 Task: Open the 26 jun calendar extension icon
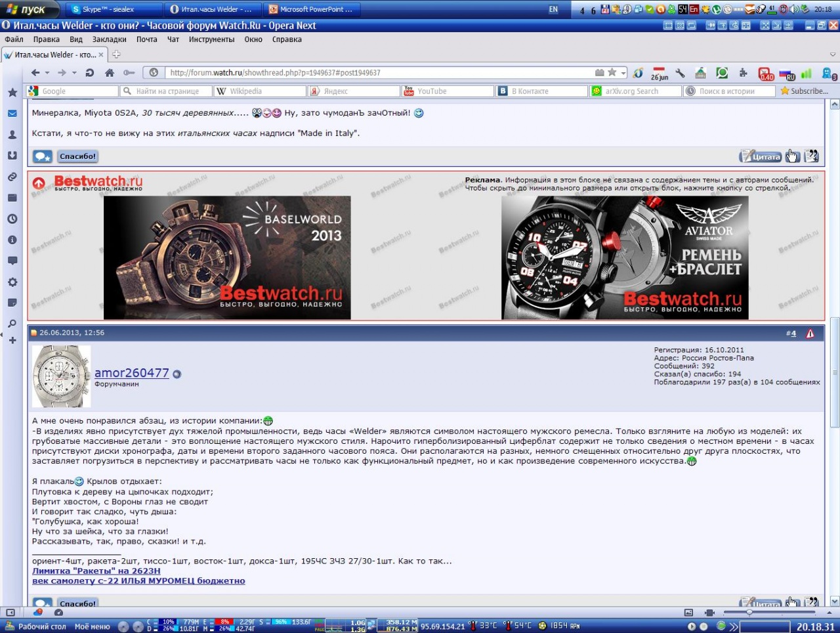(x=659, y=74)
